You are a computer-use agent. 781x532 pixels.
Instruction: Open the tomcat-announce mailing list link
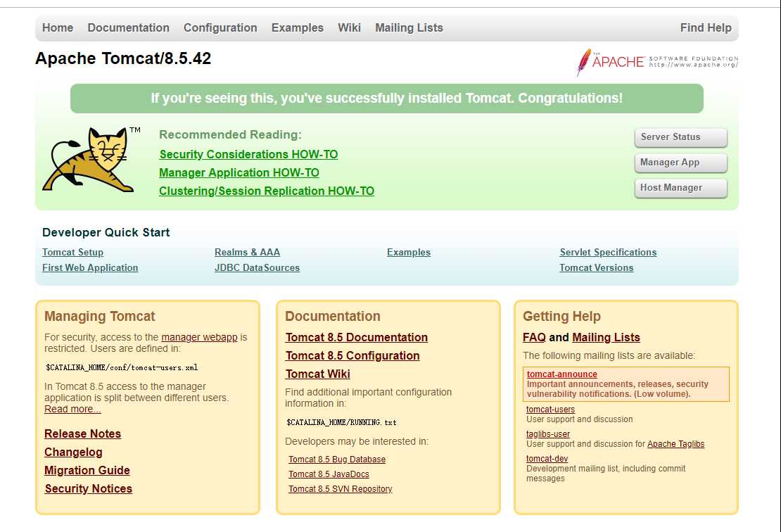pos(562,374)
